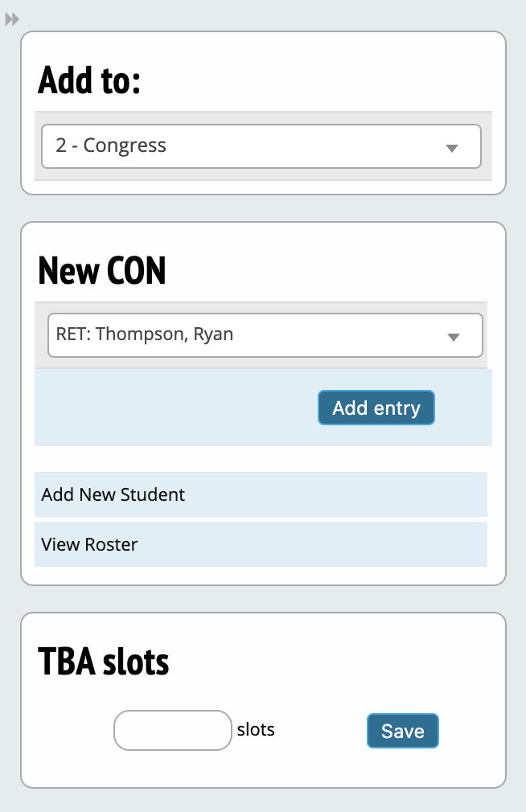
Task: Click the "New CON" heading
Action: click(102, 272)
